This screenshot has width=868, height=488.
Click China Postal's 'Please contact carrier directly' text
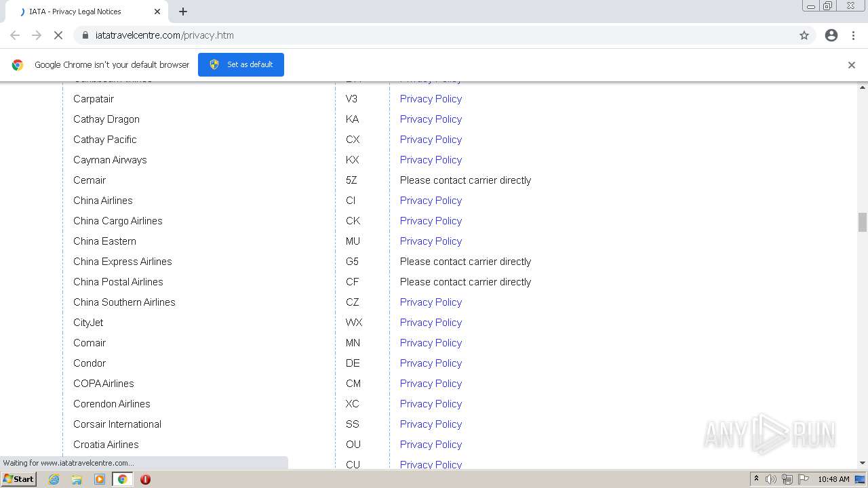pos(465,282)
